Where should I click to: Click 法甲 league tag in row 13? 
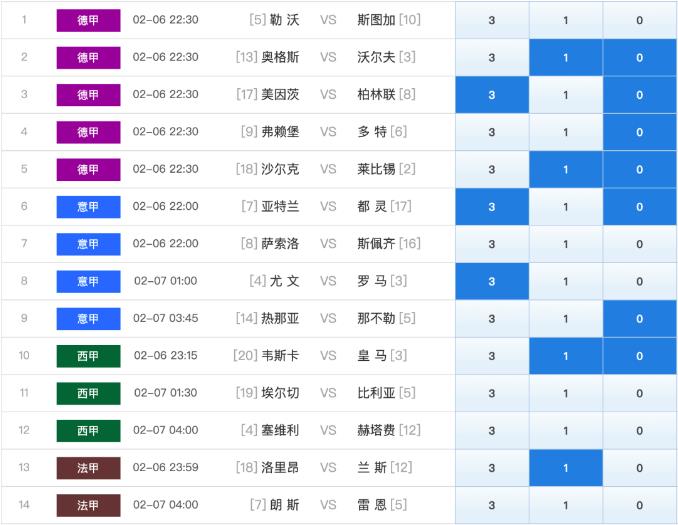point(88,468)
